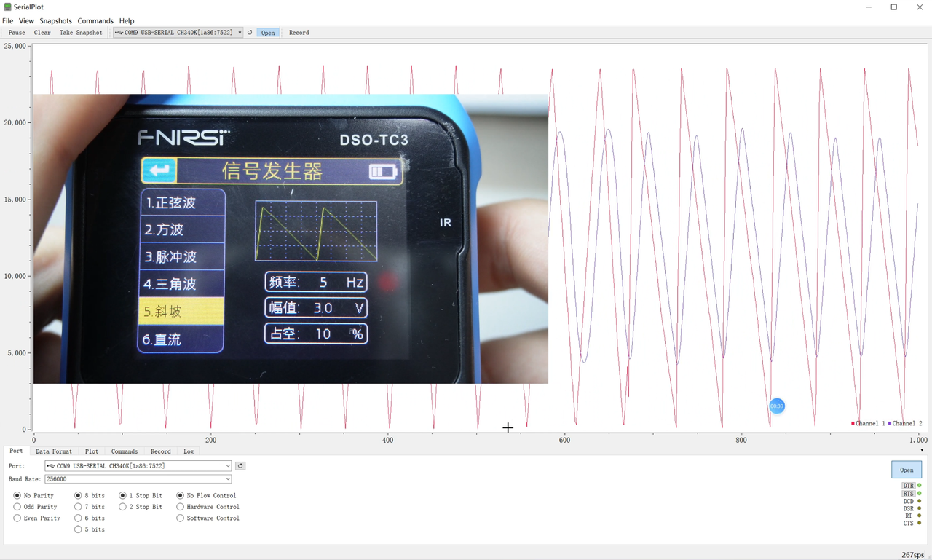Select No Parity option
Screen dimensions: 932x560
coord(34,496)
